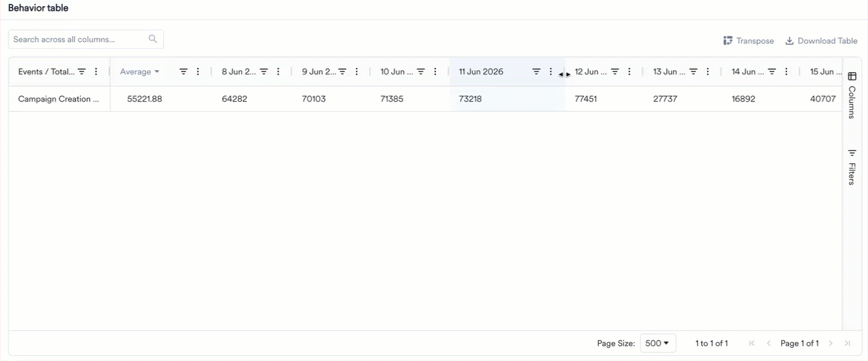The image size is (868, 361).
Task: Click the 'Events / Total...' column header
Action: (46, 71)
